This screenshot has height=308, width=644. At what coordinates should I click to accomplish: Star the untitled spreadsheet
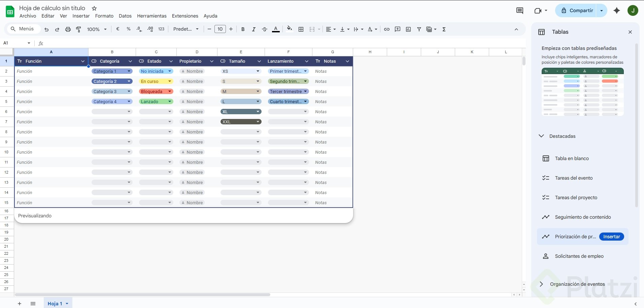click(94, 8)
